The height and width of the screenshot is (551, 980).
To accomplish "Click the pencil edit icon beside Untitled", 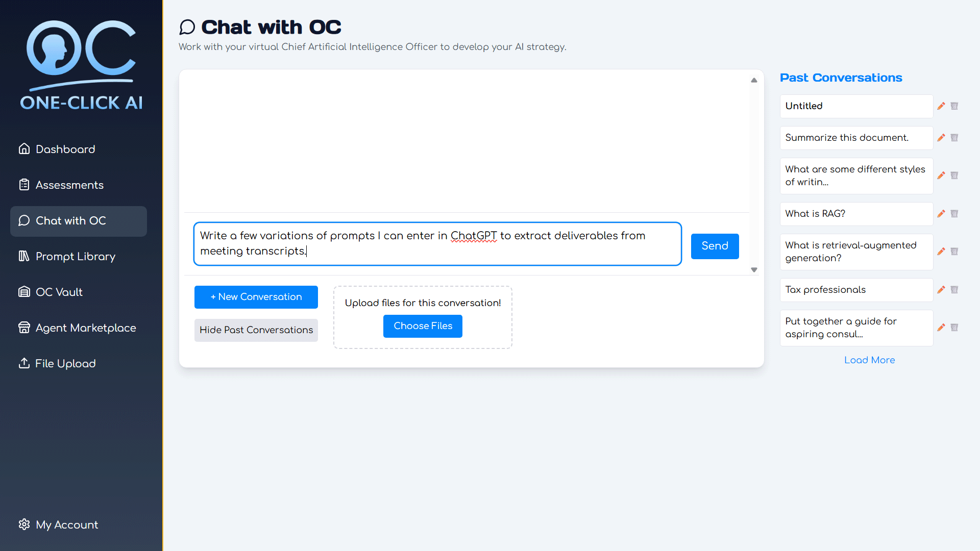I will tap(941, 106).
